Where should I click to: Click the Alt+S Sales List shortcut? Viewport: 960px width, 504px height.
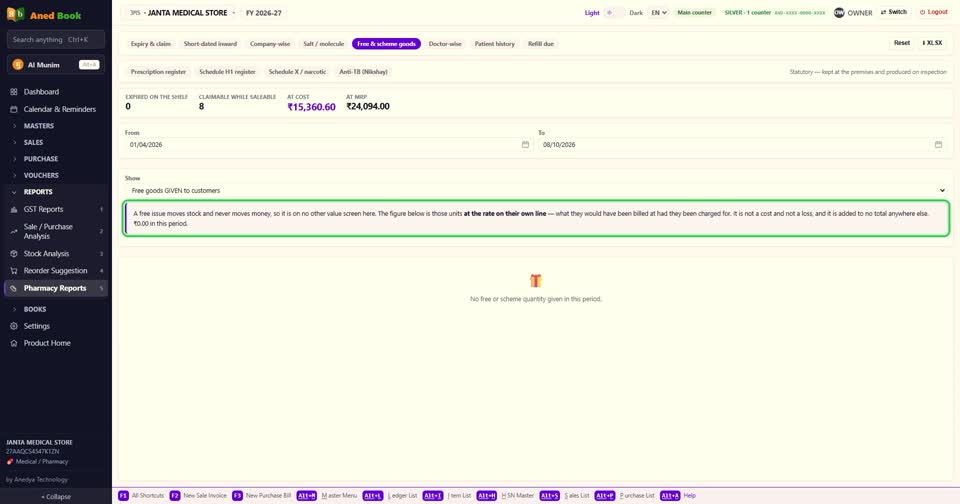click(564, 495)
